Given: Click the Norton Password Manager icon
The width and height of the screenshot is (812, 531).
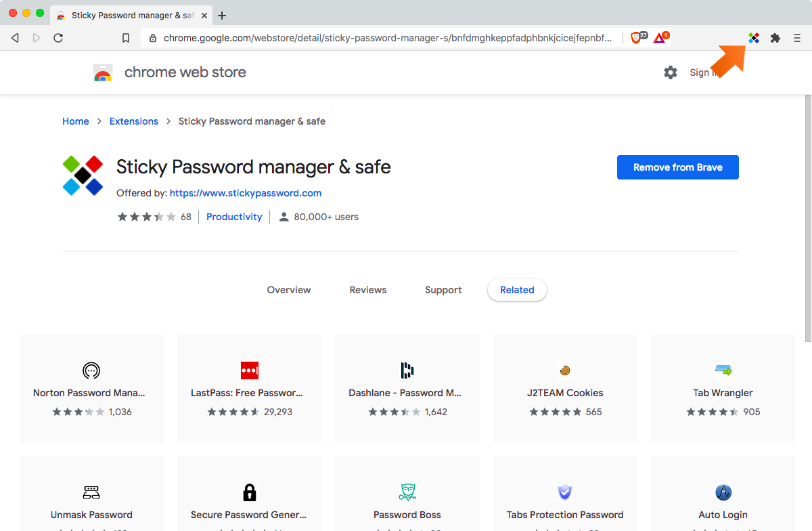Looking at the screenshot, I should 91,370.
